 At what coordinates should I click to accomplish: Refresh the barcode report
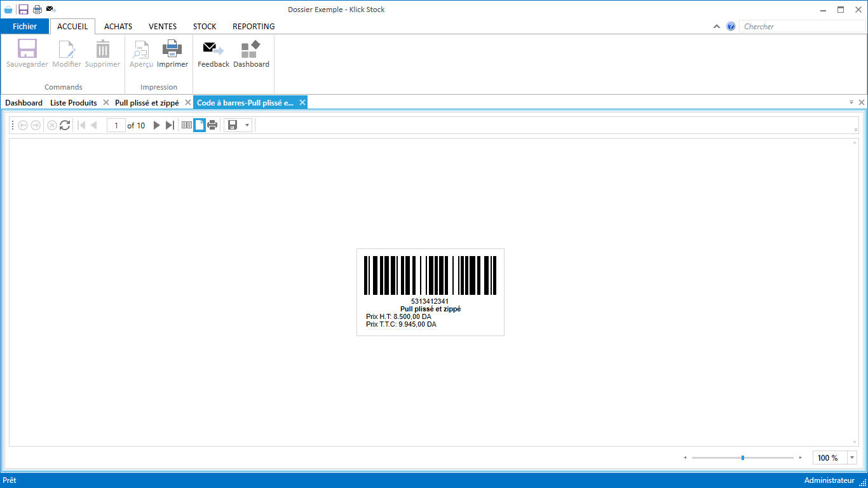pyautogui.click(x=65, y=125)
